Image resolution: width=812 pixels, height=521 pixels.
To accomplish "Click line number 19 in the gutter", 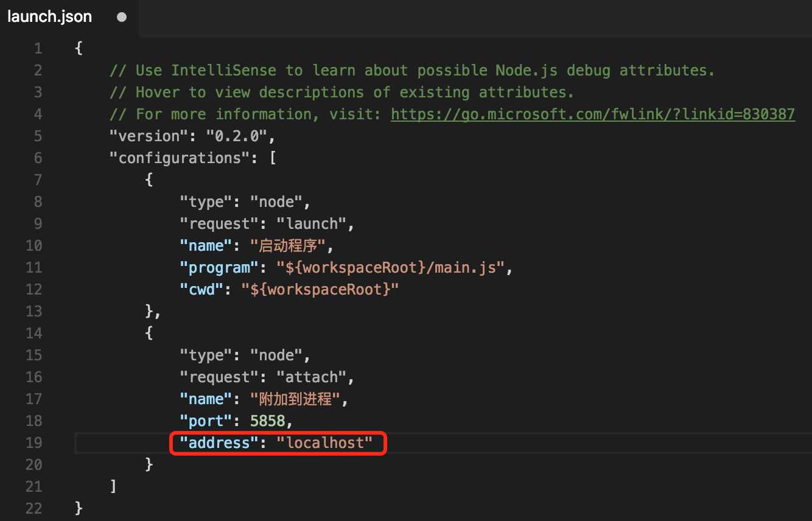I will 33,443.
